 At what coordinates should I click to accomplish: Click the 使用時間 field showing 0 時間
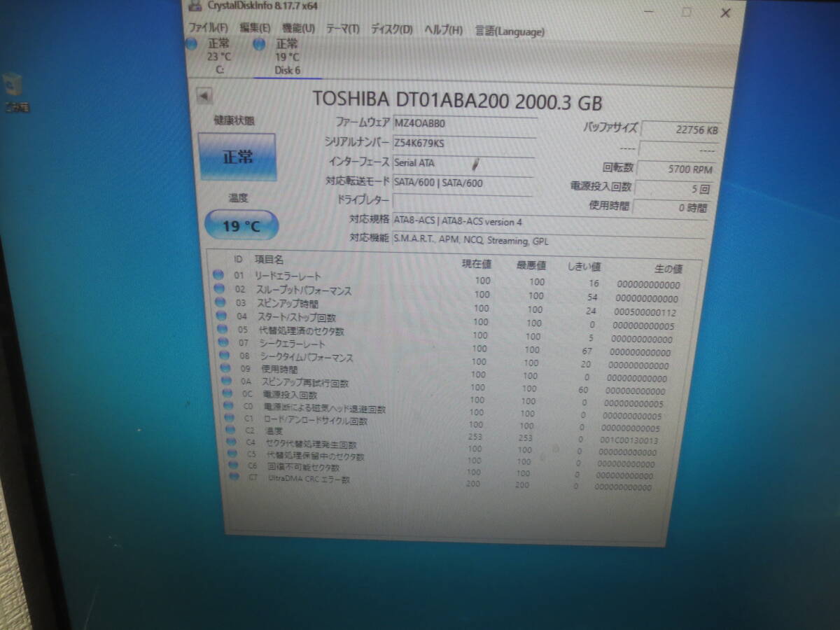673,207
